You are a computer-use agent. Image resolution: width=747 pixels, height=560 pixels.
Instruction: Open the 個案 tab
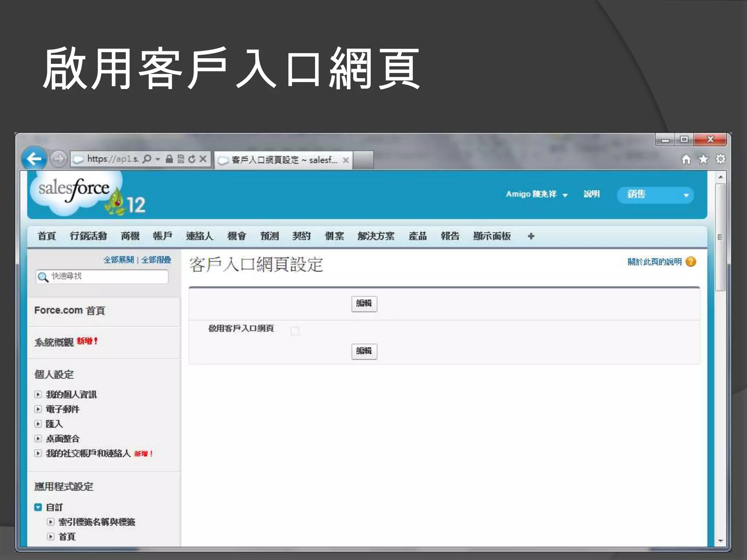(x=334, y=236)
